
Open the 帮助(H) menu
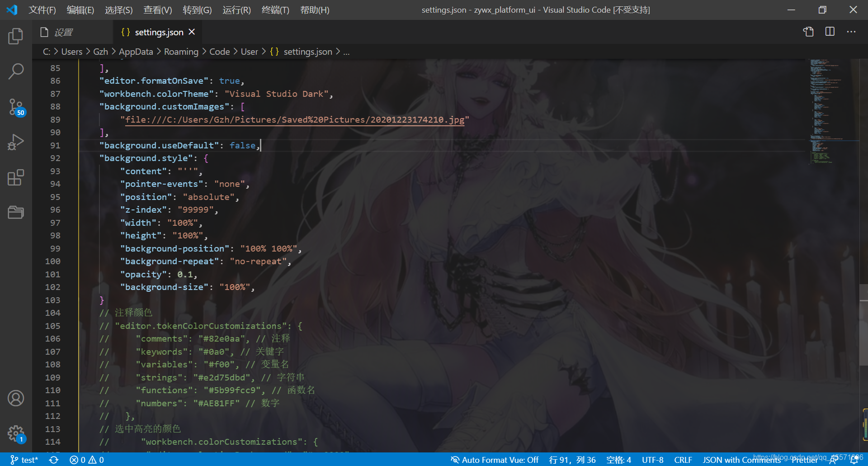[315, 10]
